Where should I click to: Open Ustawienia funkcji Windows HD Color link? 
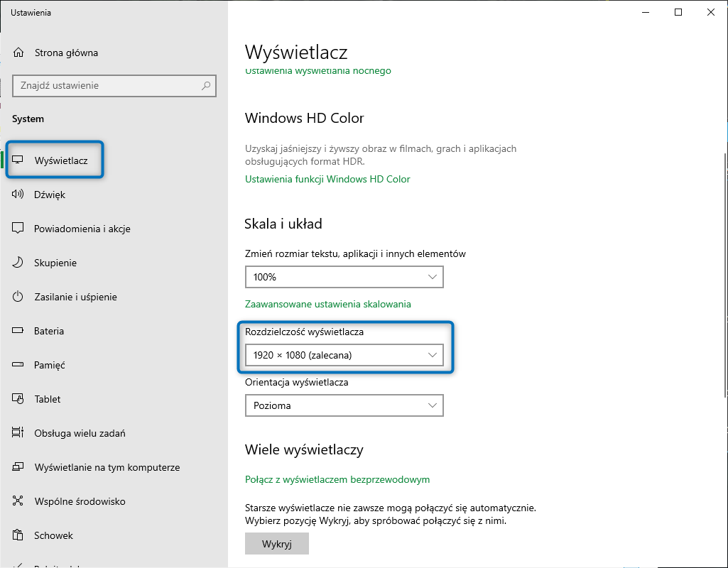[327, 179]
